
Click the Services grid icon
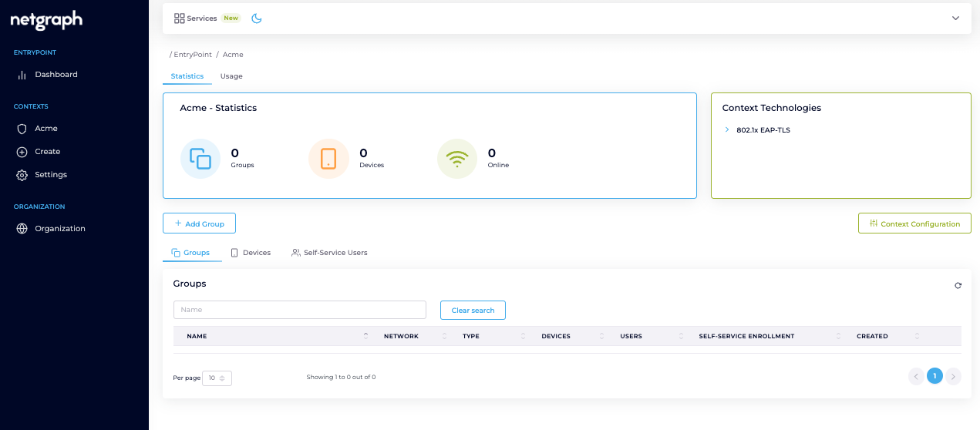pos(179,18)
